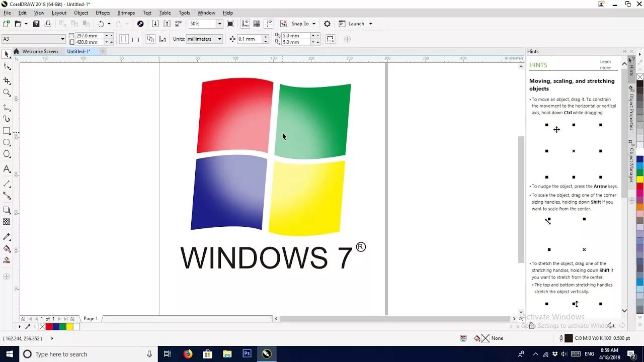Click the New document icon
The width and height of the screenshot is (644, 362).
coord(6,24)
